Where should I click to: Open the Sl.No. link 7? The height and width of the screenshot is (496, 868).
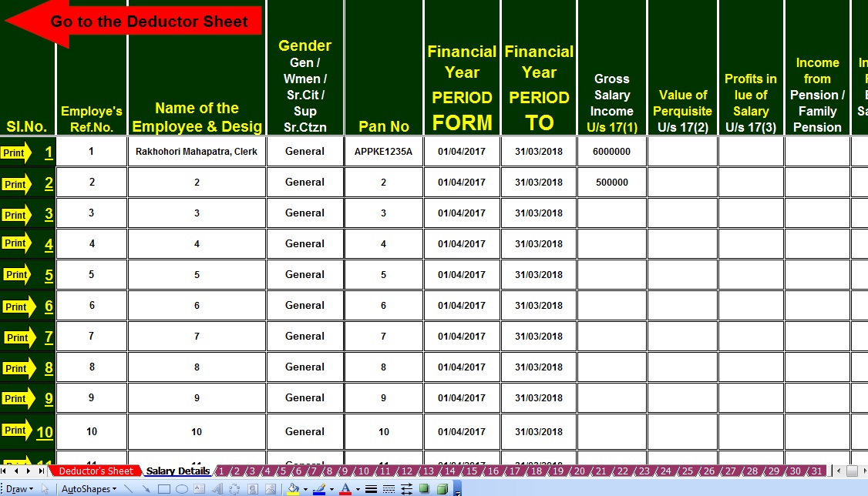click(x=49, y=337)
